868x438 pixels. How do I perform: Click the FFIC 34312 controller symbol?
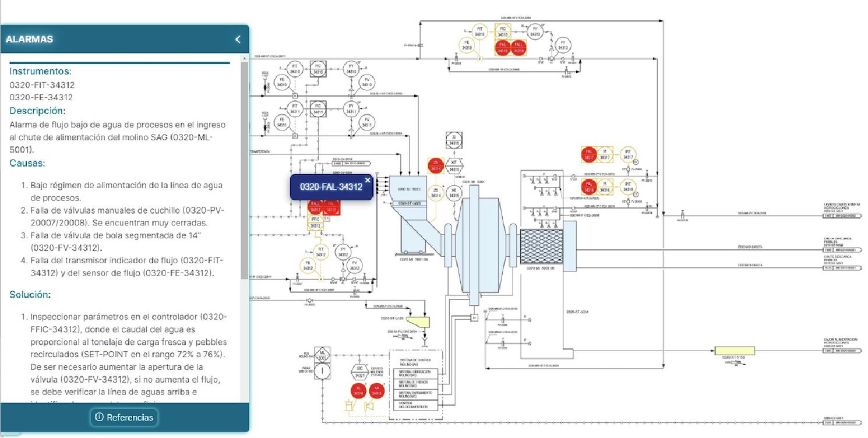[315, 222]
